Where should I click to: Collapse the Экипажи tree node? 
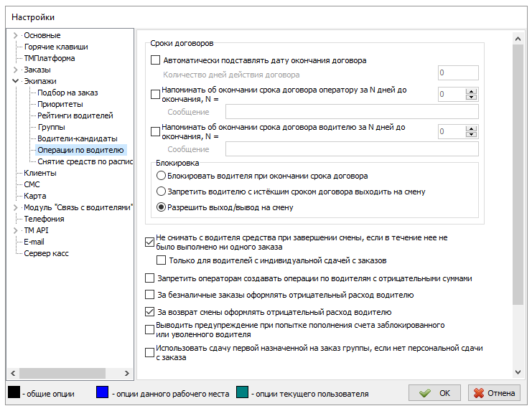16,81
